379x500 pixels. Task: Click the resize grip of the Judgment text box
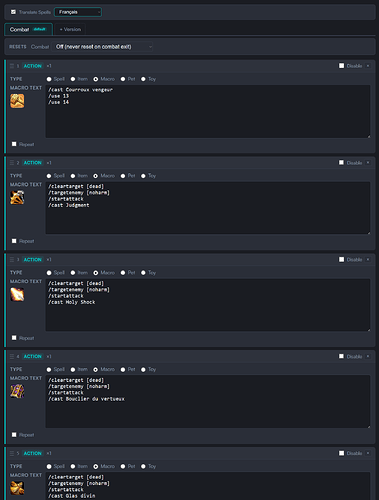[x=368, y=233]
